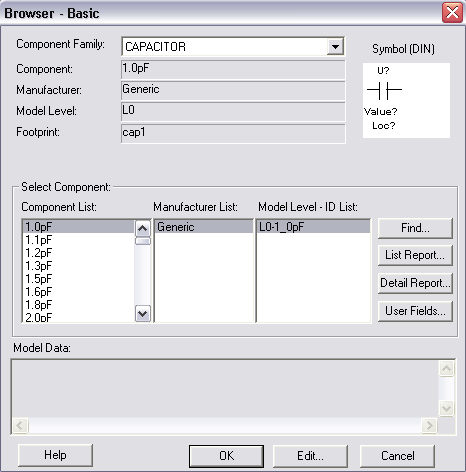
Task: Click the Component List scrollbar thumb
Action: [x=143, y=241]
